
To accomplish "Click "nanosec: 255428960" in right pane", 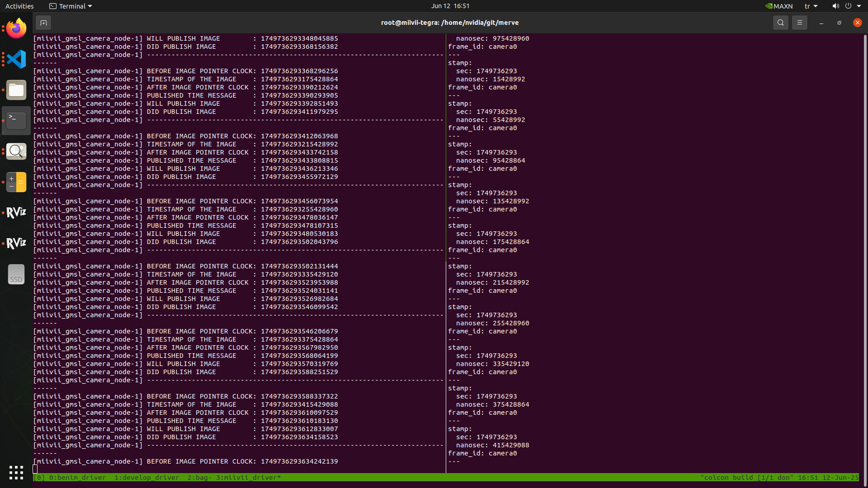I will pos(492,323).
